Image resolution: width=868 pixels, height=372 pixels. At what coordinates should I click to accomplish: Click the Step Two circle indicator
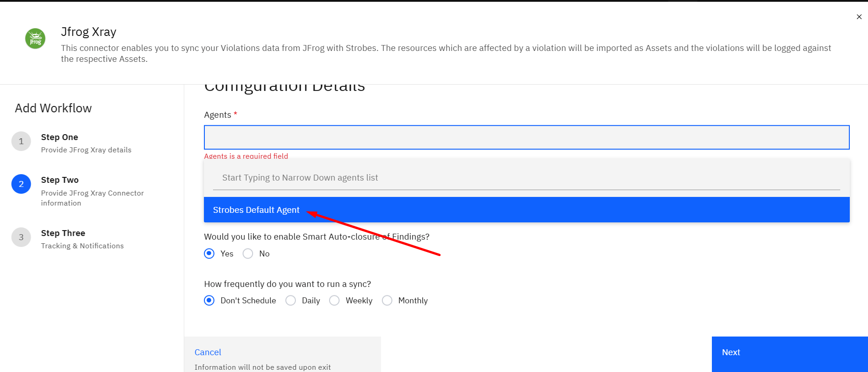[21, 184]
